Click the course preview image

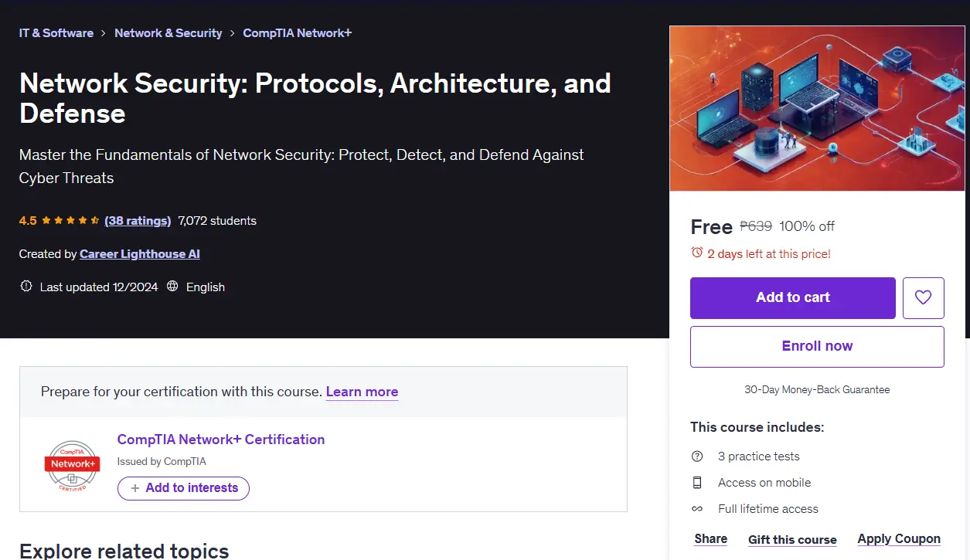pos(817,109)
